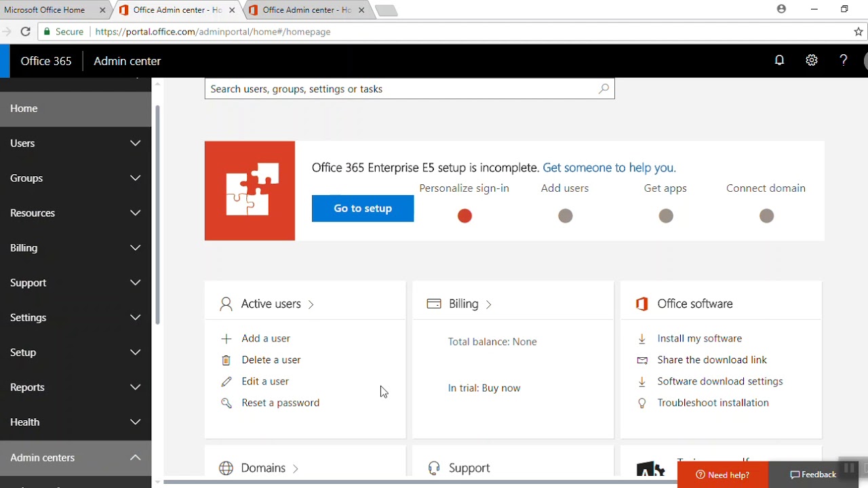
Task: Collapse the Admin centers section
Action: [x=75, y=457]
